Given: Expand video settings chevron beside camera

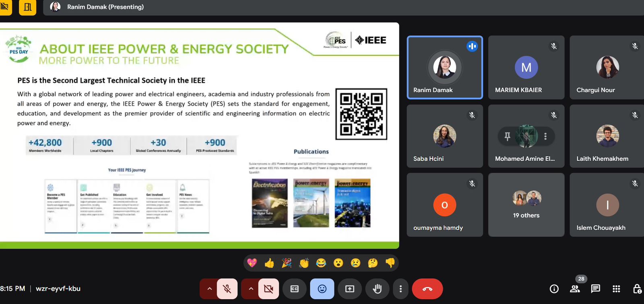Looking at the screenshot, I should 251,289.
